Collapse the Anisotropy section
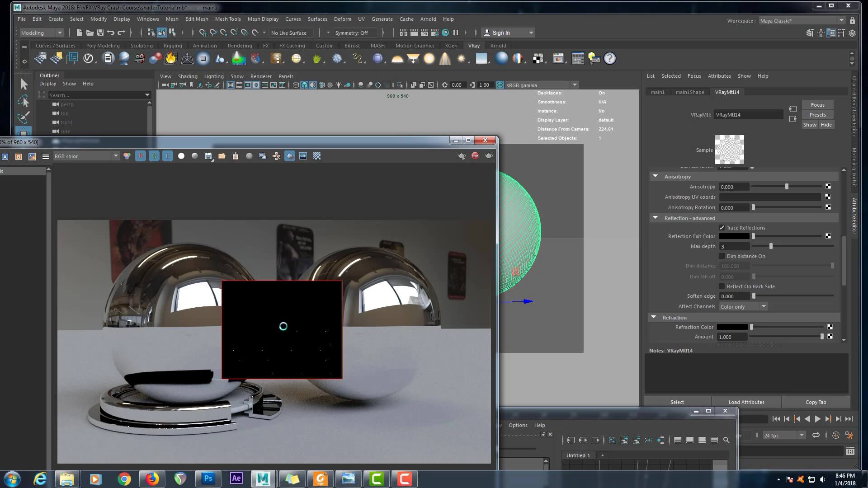 point(655,176)
